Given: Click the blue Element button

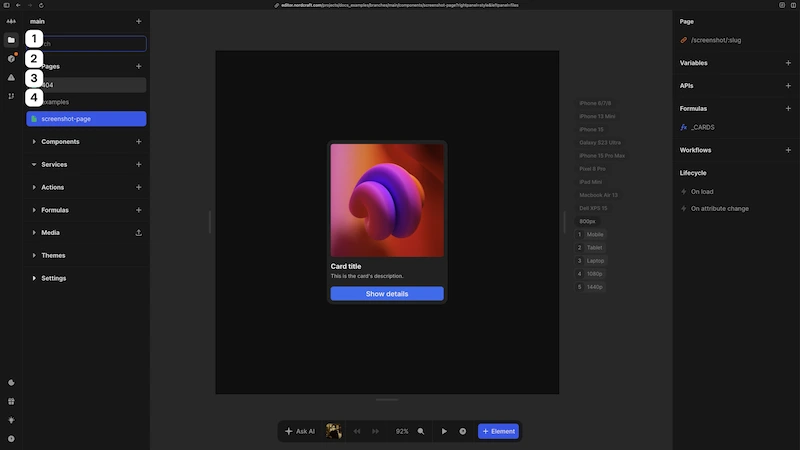Looking at the screenshot, I should point(498,431).
